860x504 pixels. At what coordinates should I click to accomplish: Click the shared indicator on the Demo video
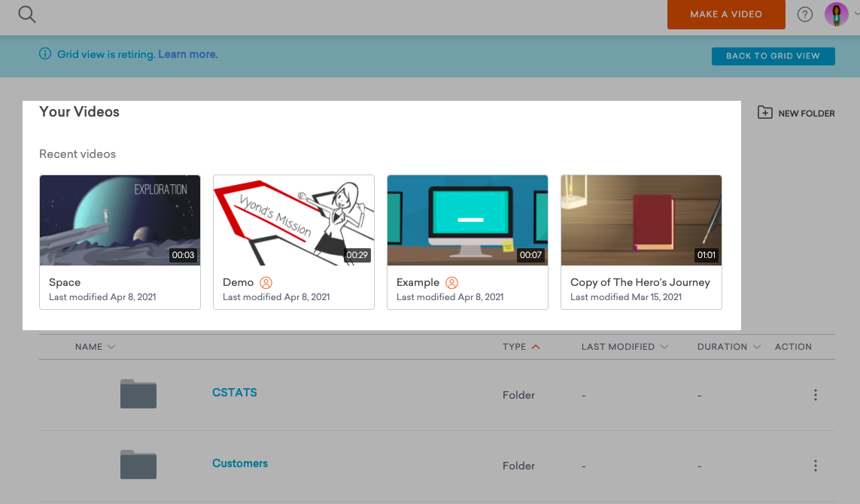(266, 282)
